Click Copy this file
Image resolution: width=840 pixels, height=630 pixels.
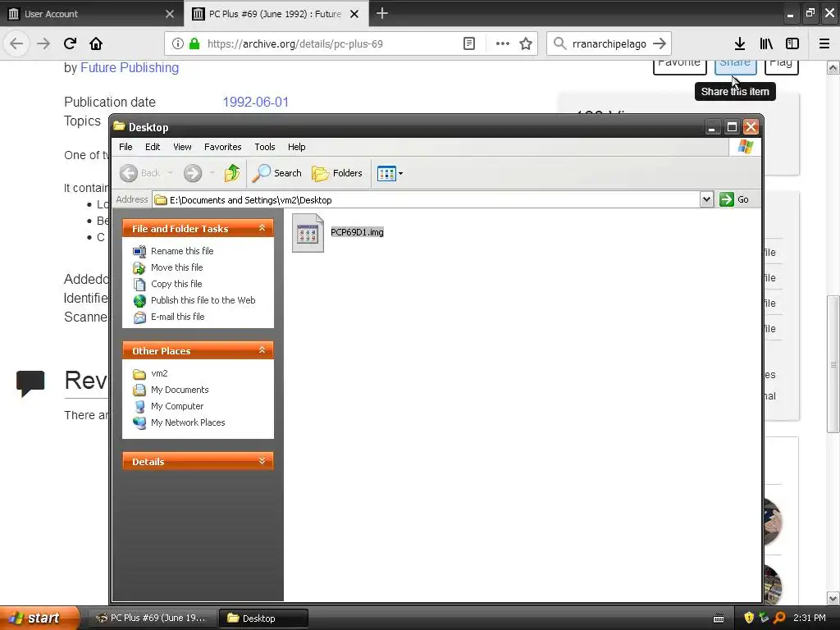[x=176, y=284]
